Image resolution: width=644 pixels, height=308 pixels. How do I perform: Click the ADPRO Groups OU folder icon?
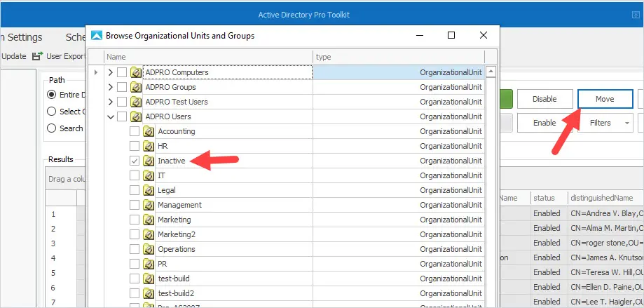pyautogui.click(x=136, y=87)
